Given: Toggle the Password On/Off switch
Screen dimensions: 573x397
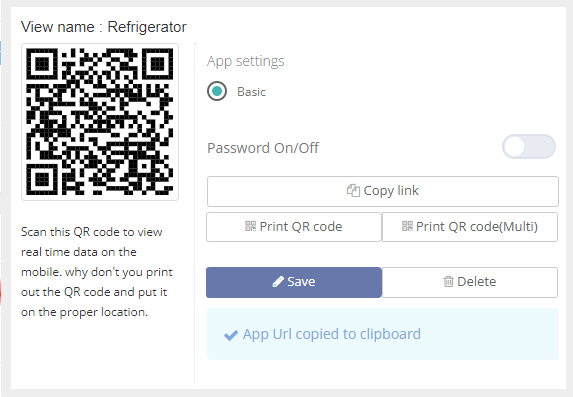Looking at the screenshot, I should point(529,147).
